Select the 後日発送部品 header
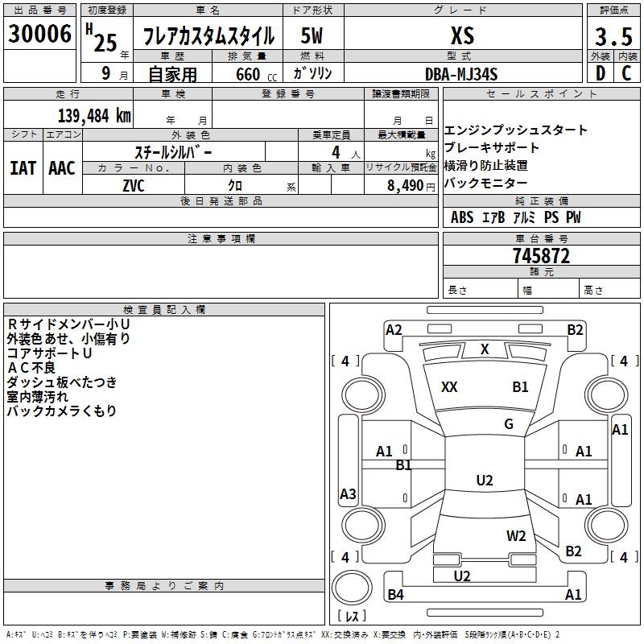Image resolution: width=644 pixels, height=644 pixels. click(221, 200)
